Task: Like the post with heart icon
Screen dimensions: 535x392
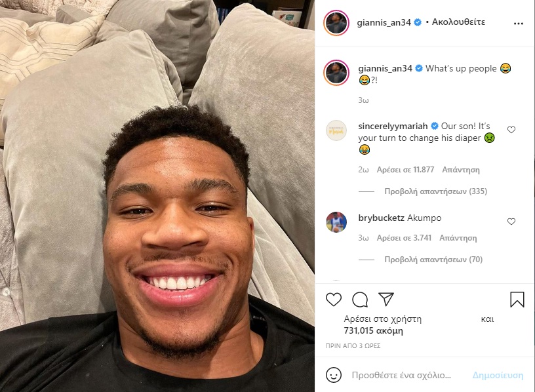Action: (x=333, y=300)
